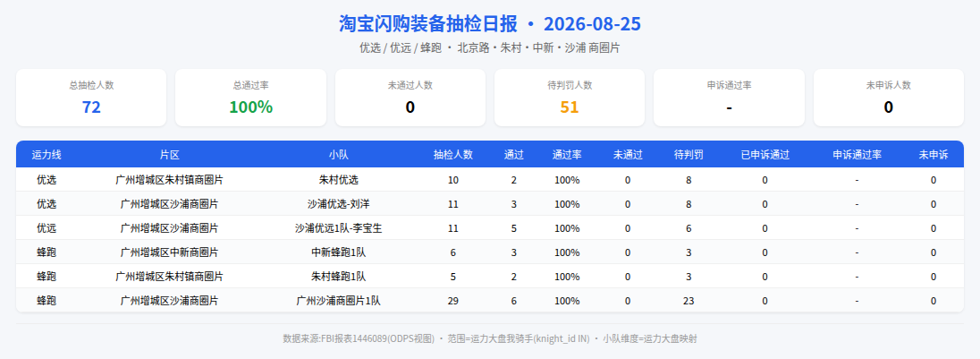
Task: Click sampled count 29 in 广州沙浦商圈片1队 row
Action: (x=453, y=300)
